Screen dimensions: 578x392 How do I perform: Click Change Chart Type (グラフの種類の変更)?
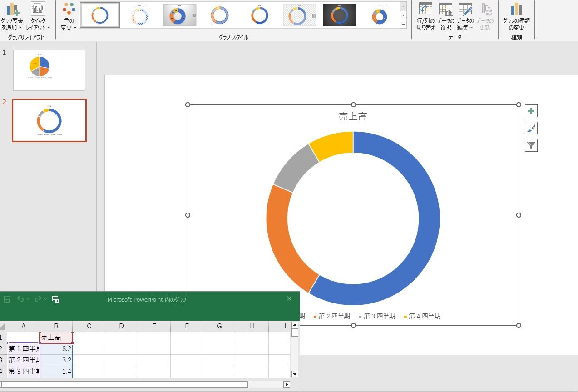[516, 16]
